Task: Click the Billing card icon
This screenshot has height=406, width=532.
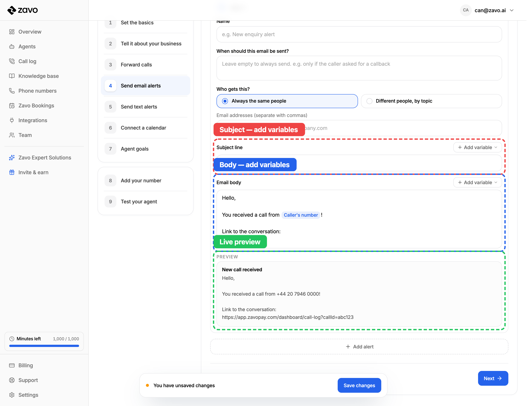Action: (12, 365)
